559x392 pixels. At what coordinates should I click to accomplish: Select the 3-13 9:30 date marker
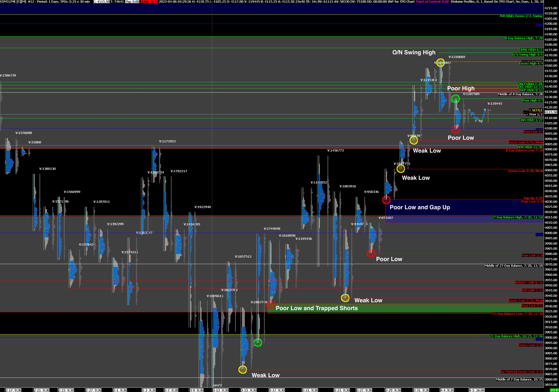221,390
